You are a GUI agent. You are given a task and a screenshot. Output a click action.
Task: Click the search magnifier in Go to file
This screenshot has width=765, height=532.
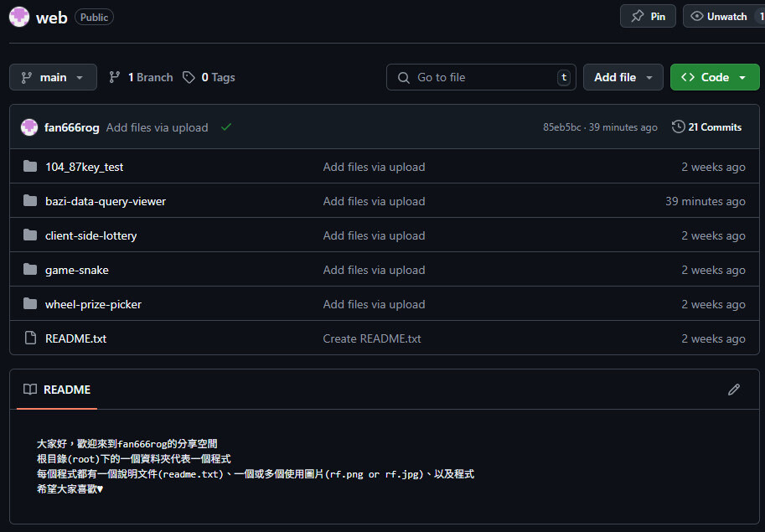(405, 77)
